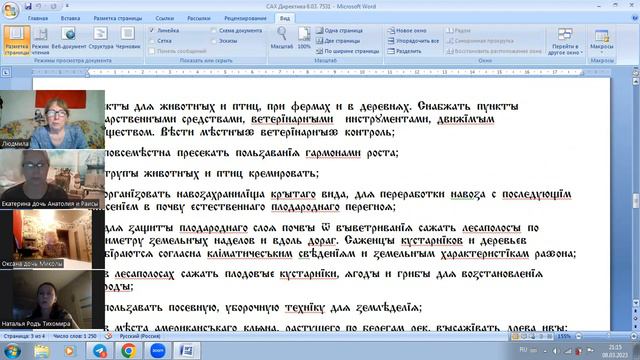Open the Масштаб zoom dialog

click(x=282, y=39)
